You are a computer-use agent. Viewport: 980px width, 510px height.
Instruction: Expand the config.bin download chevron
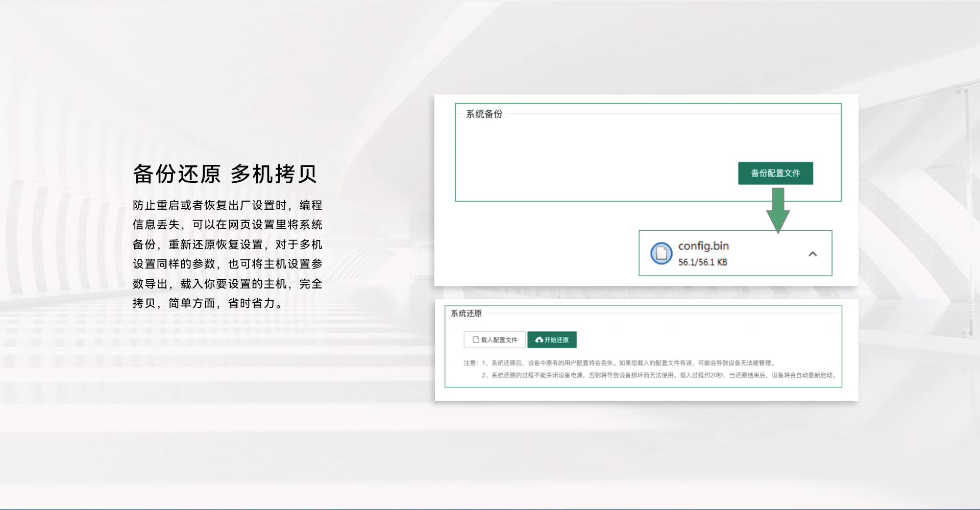click(813, 254)
